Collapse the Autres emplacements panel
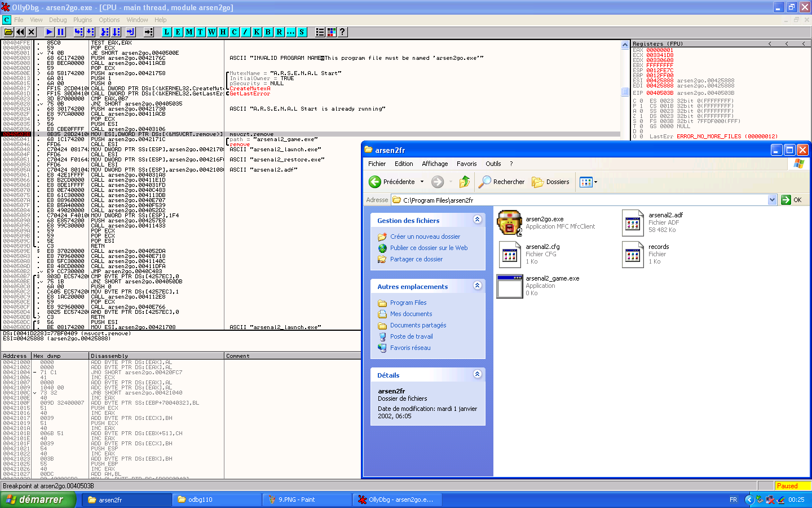 pyautogui.click(x=478, y=286)
